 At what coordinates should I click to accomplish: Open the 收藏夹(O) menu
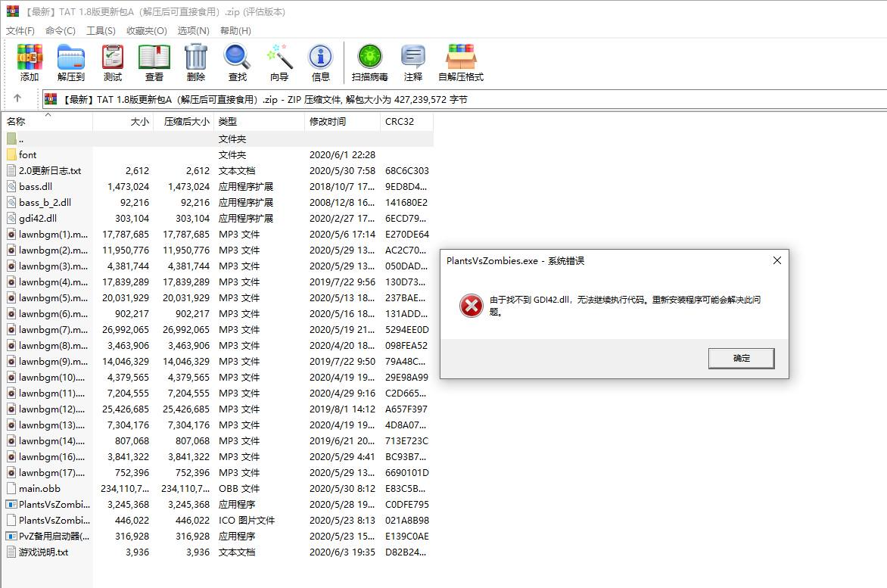coord(147,30)
